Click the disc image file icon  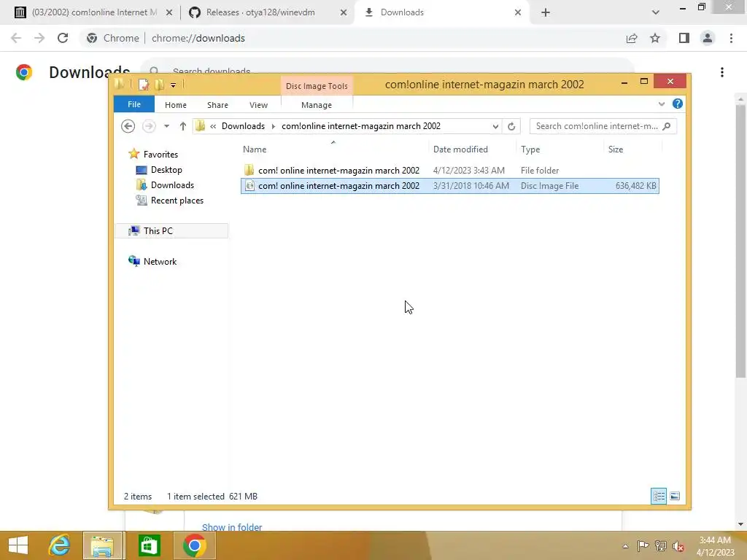point(249,186)
